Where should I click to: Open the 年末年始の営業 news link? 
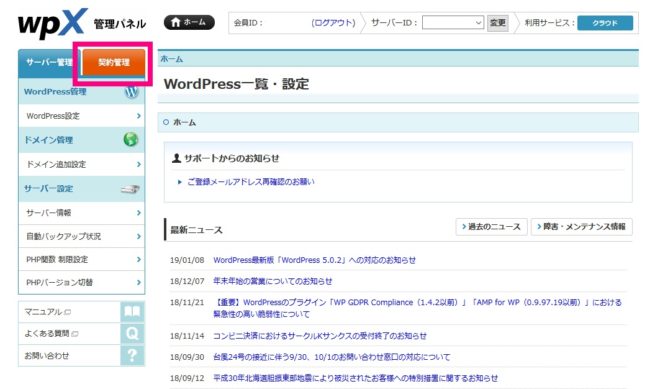272,281
